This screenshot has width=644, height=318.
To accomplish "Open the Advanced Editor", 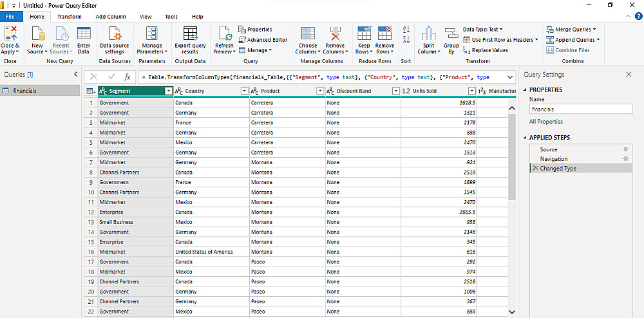I will point(263,40).
